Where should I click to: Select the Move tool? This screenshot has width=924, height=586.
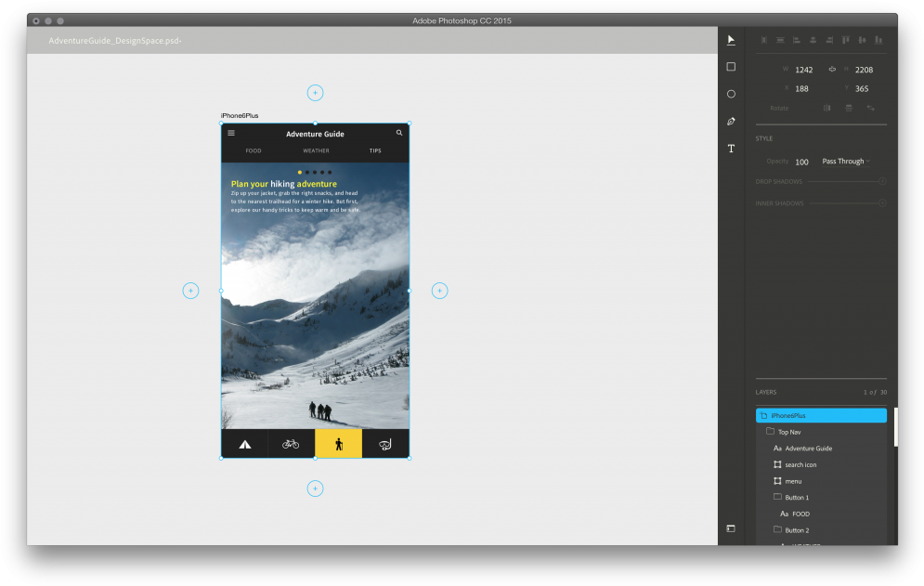[731, 39]
